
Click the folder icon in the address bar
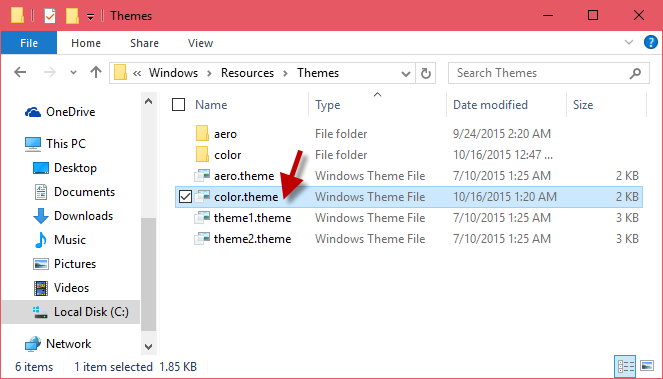point(121,72)
